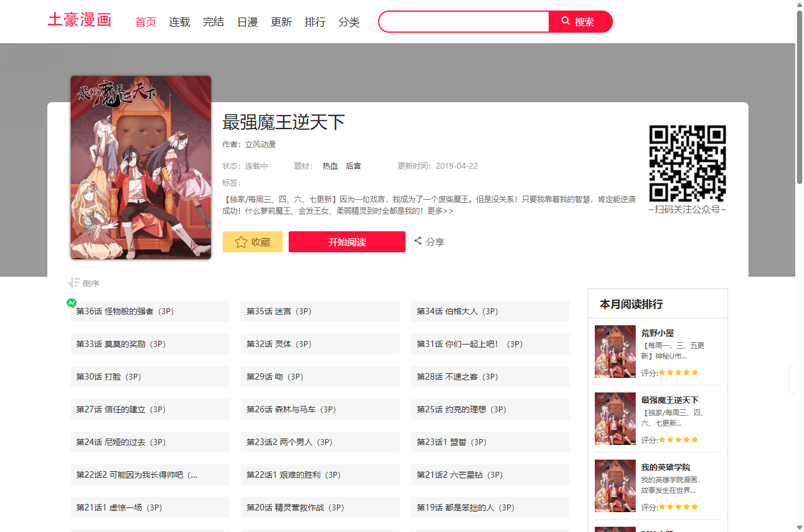This screenshot has width=804, height=532.
Task: Open the 日漫 navigation item
Action: click(247, 22)
